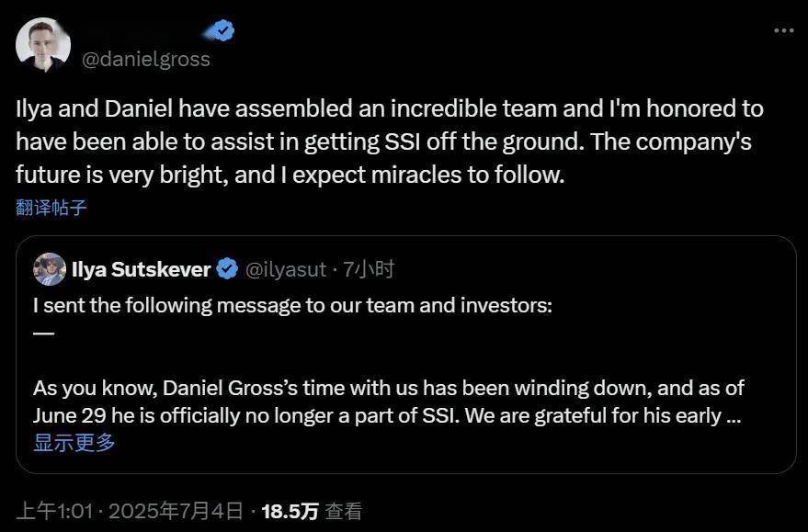The width and height of the screenshot is (808, 532).
Task: Click the verified badge next to Ilya Sutskever
Action: click(x=226, y=269)
